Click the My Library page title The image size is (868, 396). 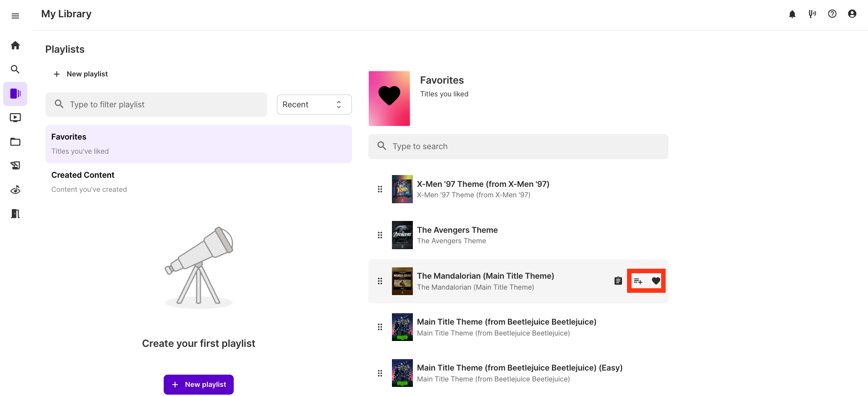pyautogui.click(x=66, y=14)
